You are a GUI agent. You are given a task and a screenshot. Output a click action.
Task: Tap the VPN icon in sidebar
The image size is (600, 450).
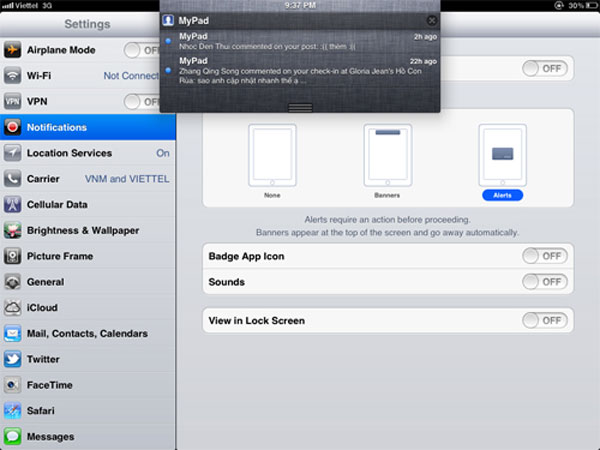point(12,101)
